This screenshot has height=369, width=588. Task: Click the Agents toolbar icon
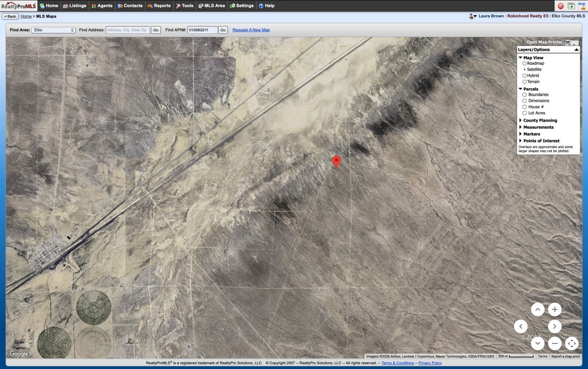(102, 6)
